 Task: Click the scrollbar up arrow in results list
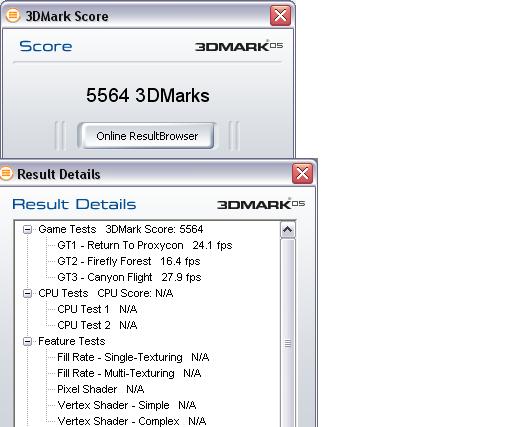click(288, 230)
